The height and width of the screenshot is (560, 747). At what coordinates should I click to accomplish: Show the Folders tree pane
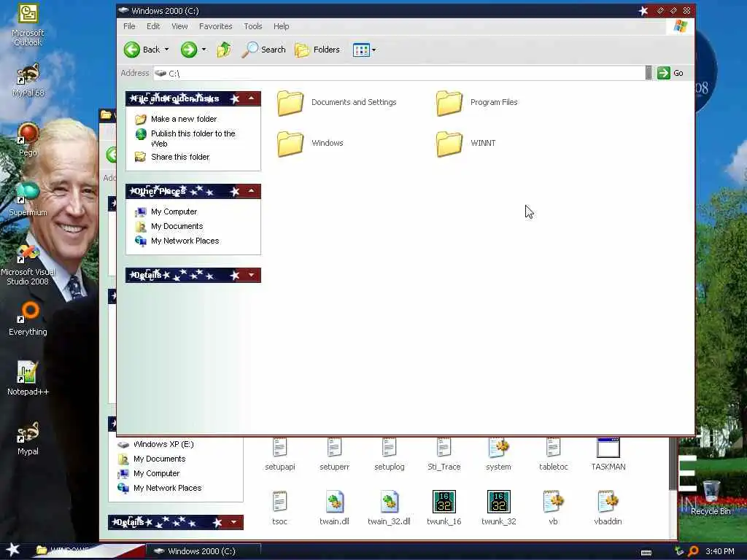click(x=317, y=50)
